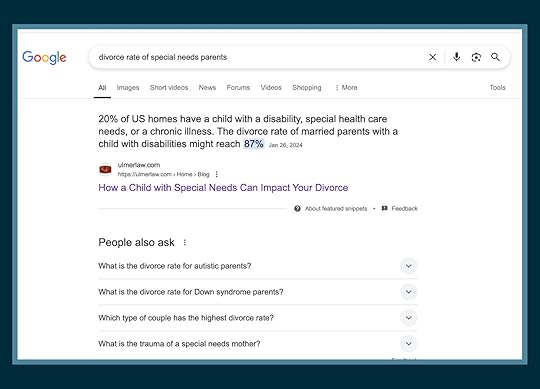This screenshot has width=540, height=389.
Task: Click the highlighted 87% figure in snippet
Action: tap(253, 144)
